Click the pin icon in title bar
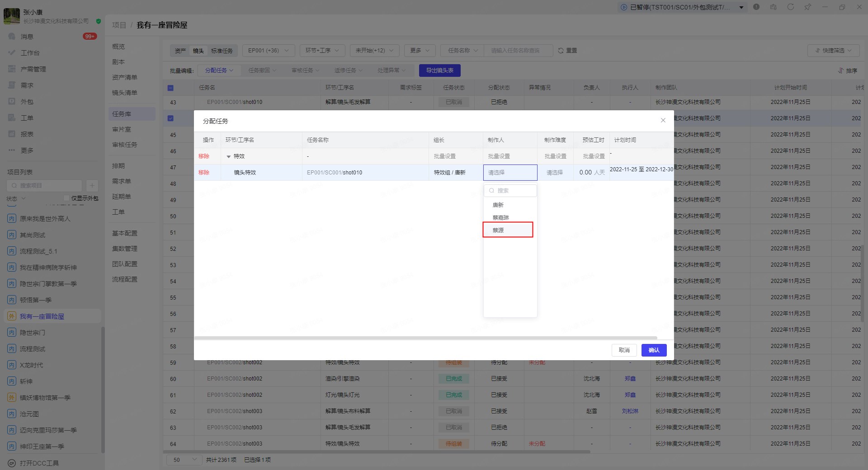The image size is (868, 470). coord(807,7)
